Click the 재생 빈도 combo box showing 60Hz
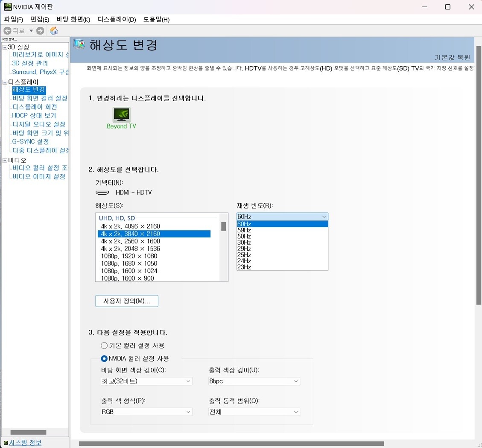The image size is (482, 448). [x=282, y=217]
